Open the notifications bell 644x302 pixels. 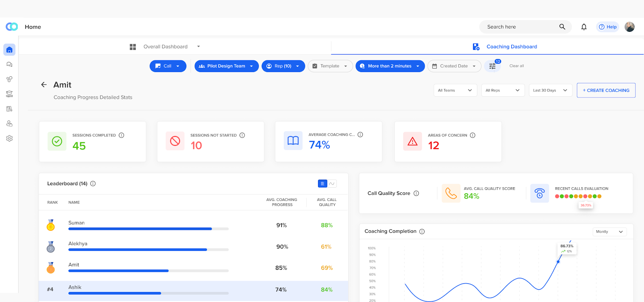click(584, 27)
